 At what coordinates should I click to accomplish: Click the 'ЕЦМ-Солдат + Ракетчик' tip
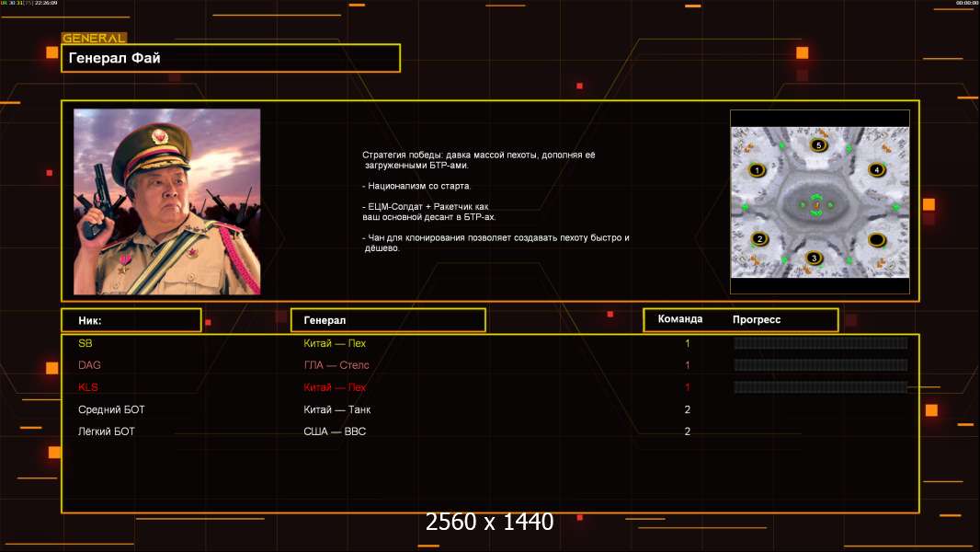[x=428, y=212]
